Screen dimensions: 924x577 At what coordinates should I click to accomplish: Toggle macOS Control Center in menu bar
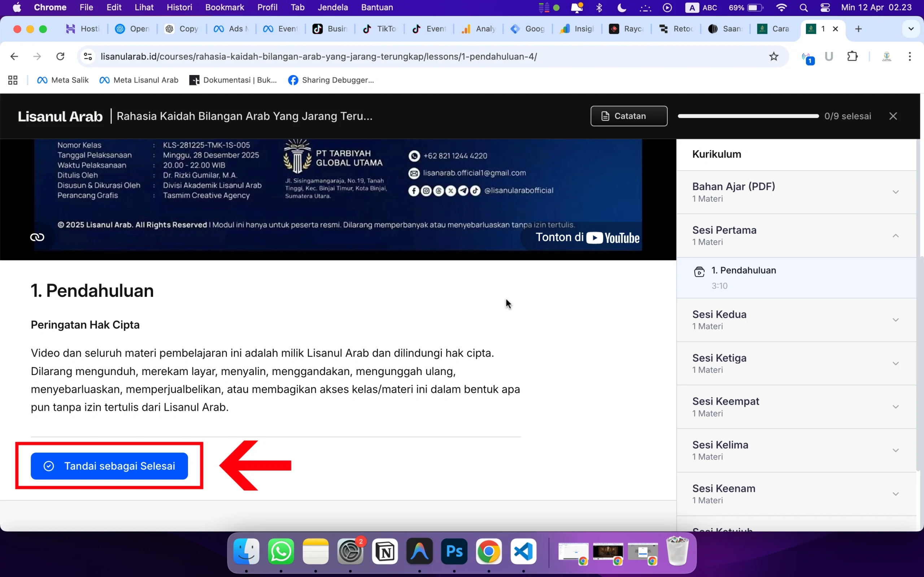pyautogui.click(x=825, y=8)
